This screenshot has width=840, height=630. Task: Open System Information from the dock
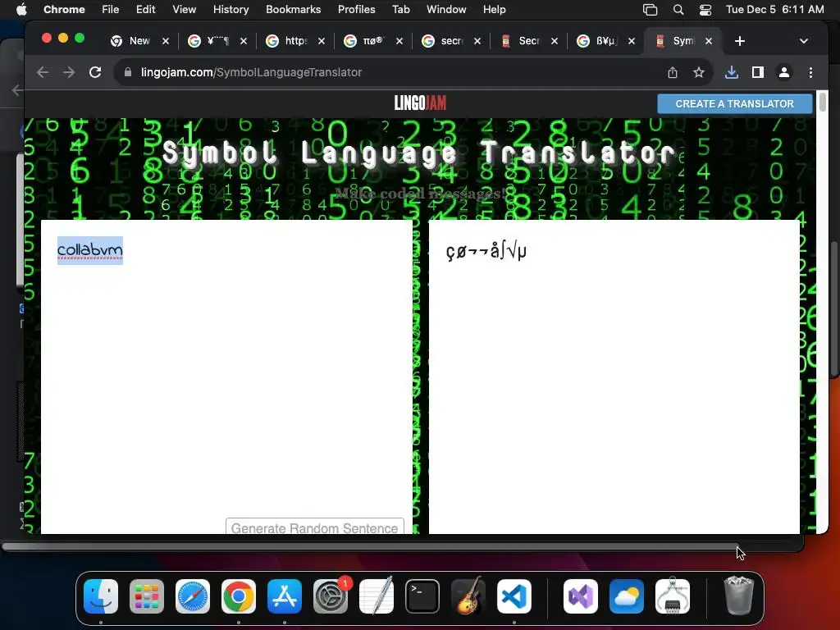673,596
